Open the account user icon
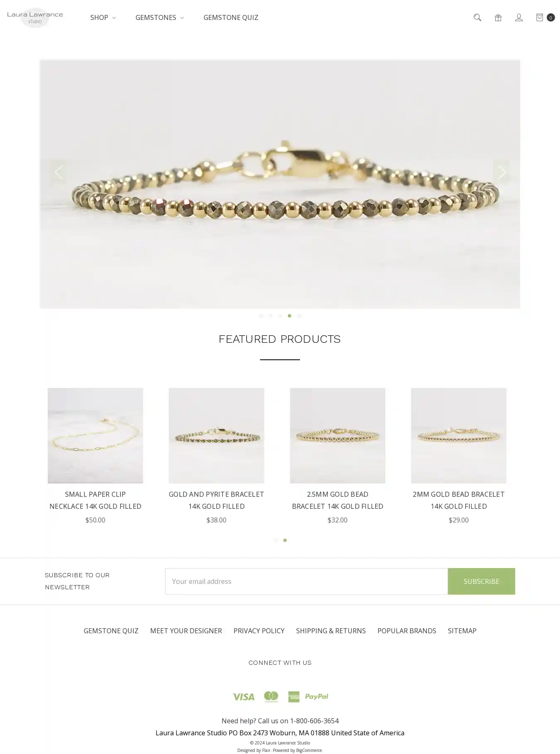 (519, 17)
